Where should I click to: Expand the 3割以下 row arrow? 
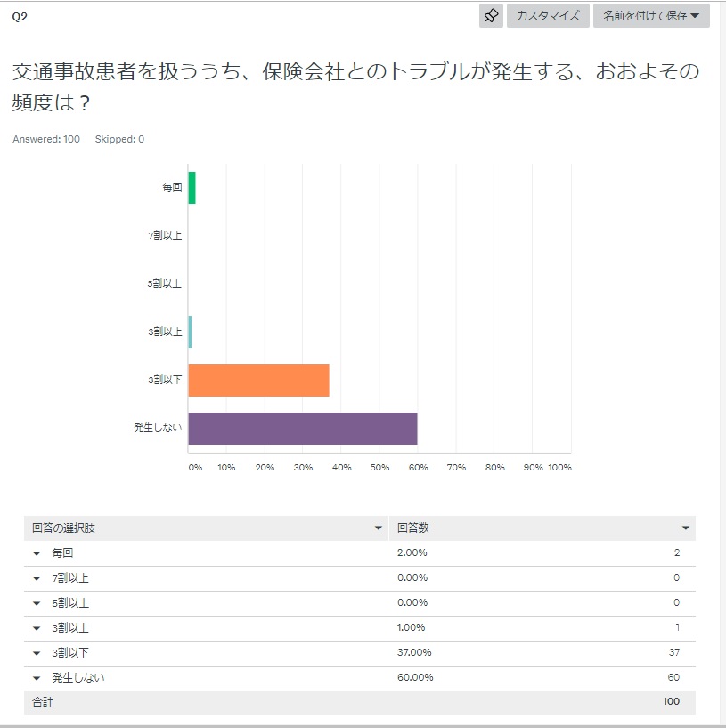[37, 653]
